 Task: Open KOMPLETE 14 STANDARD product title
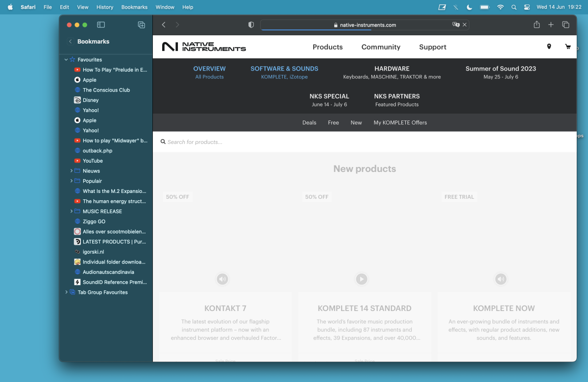365,309
